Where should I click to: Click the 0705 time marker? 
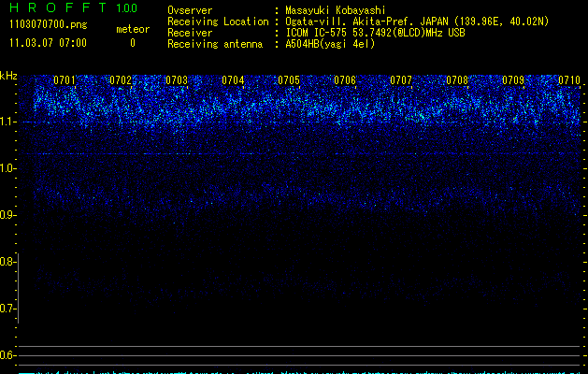point(289,79)
